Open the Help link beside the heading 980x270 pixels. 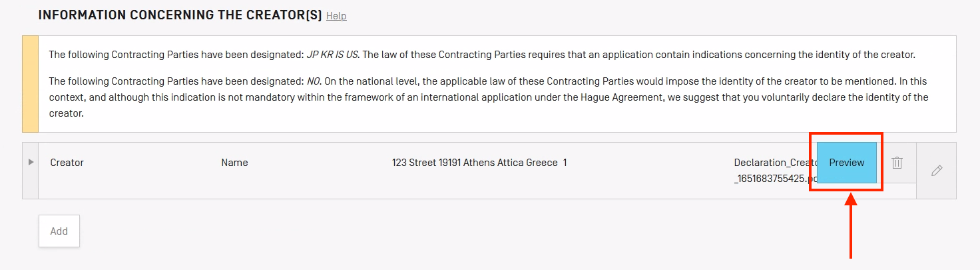click(336, 16)
